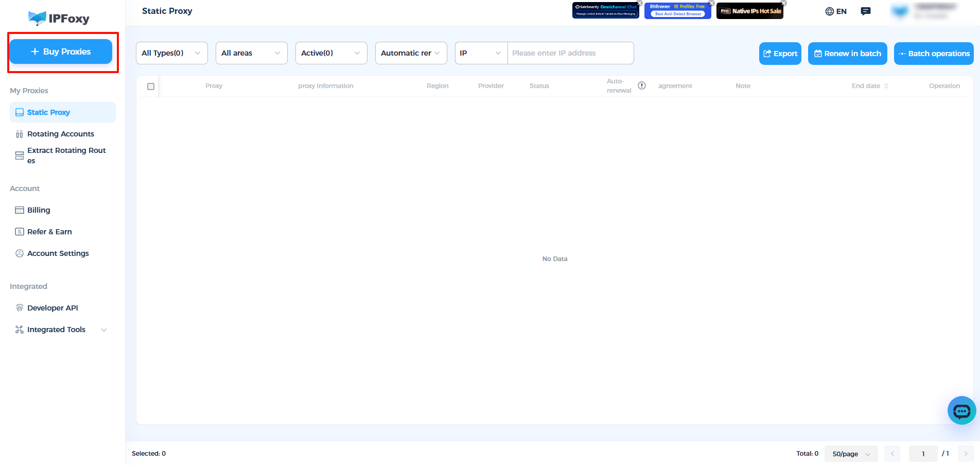This screenshot has height=465, width=980.
Task: Click the Refer & Earn icon
Action: pos(19,231)
